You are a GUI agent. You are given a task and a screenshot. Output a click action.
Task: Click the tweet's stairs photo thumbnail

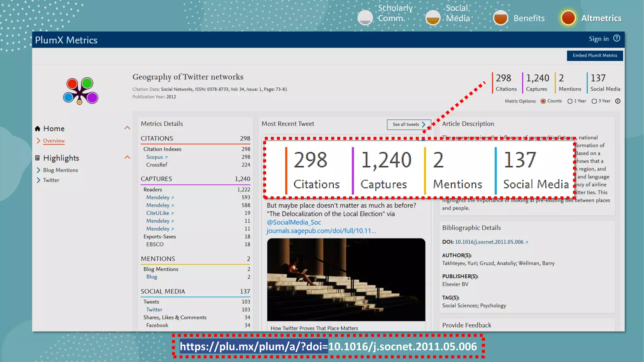click(346, 280)
